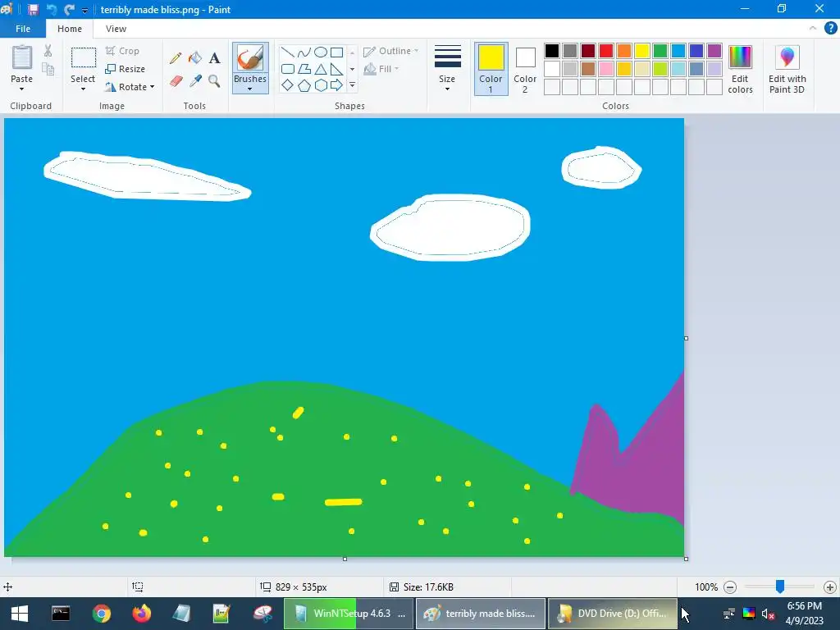Click the zoom slider handle

[780, 587]
